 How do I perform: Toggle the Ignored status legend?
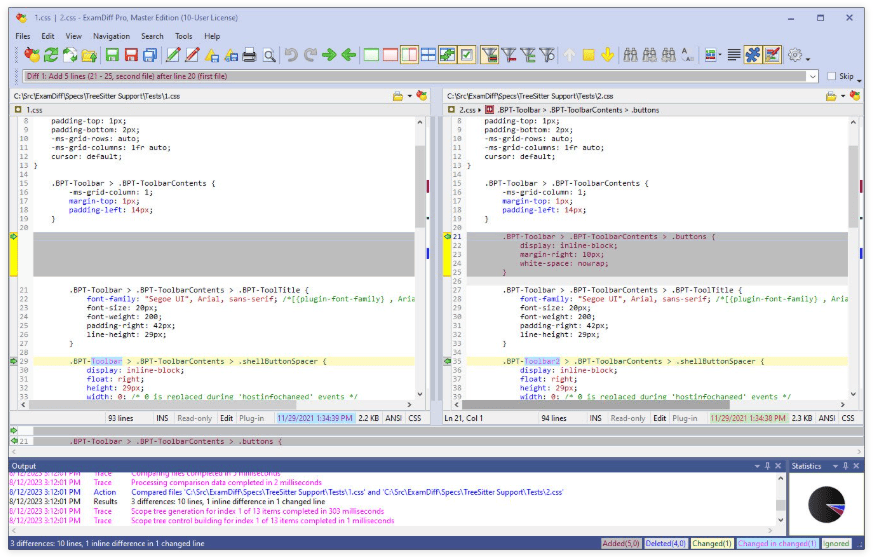tap(836, 543)
